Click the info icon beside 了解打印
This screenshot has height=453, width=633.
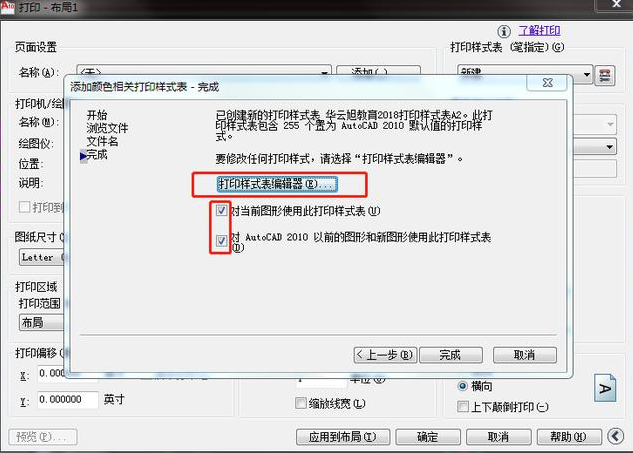[x=503, y=31]
